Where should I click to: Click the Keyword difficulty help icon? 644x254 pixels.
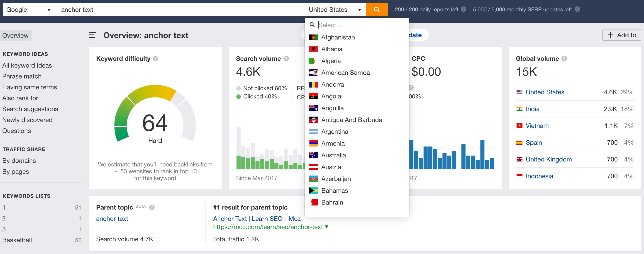point(155,59)
